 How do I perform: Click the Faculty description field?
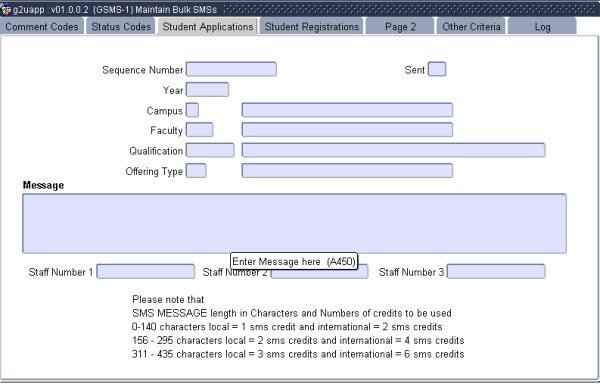347,130
